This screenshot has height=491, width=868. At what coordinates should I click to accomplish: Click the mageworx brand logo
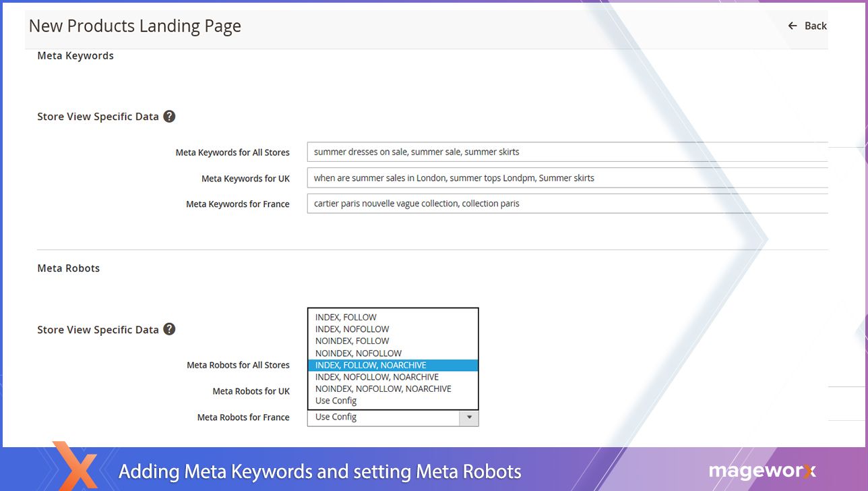pyautogui.click(x=762, y=471)
